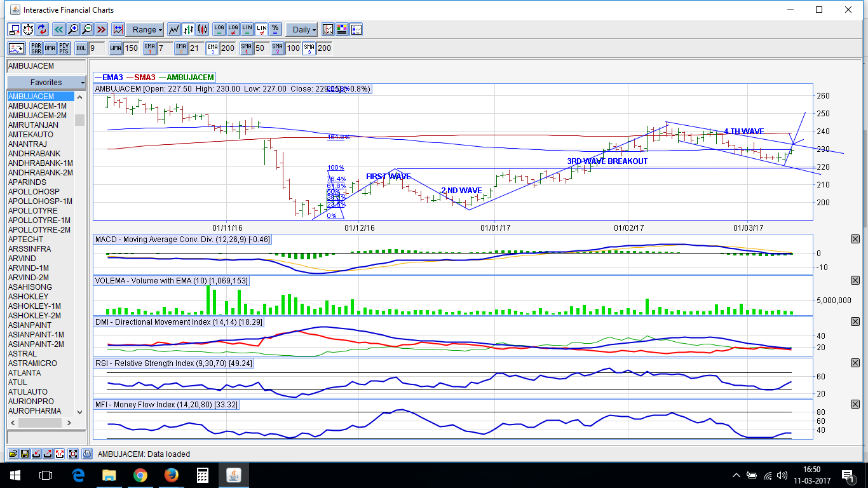The width and height of the screenshot is (868, 488).
Task: Toggle the EMA 2 overlay
Action: 181,48
